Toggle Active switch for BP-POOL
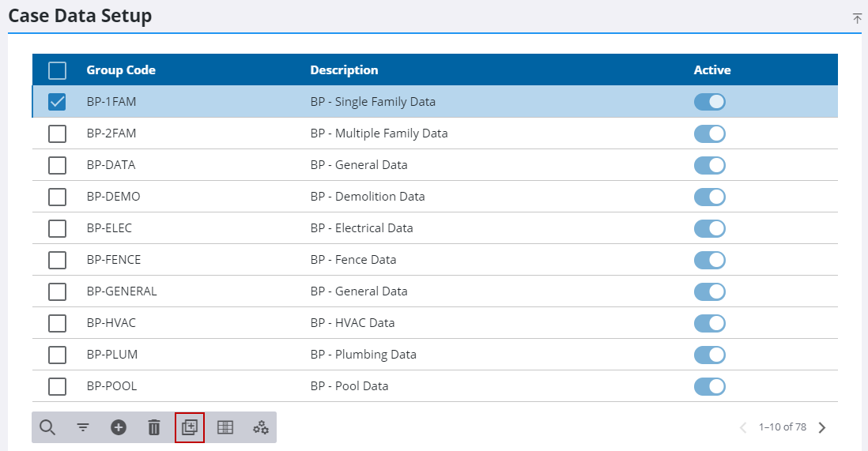868x451 pixels. [x=710, y=385]
